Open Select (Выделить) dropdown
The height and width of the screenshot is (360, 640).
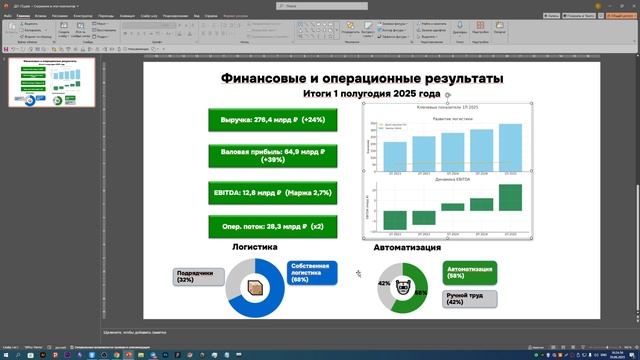[427, 36]
